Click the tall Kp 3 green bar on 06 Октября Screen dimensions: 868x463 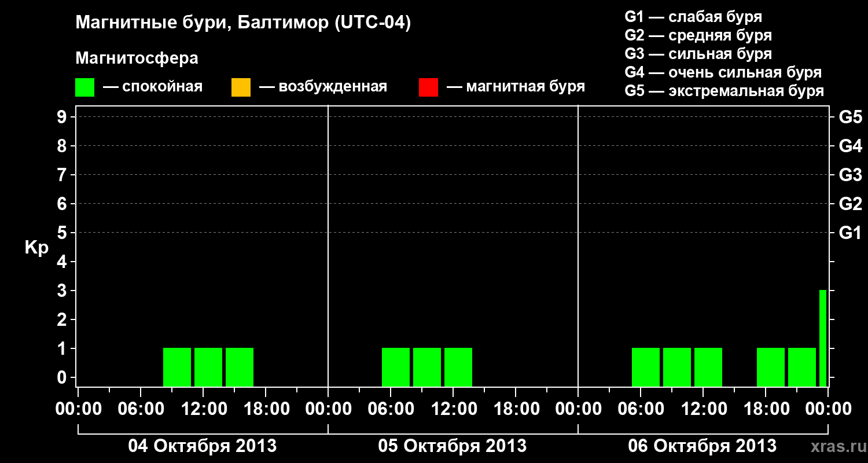point(823,338)
